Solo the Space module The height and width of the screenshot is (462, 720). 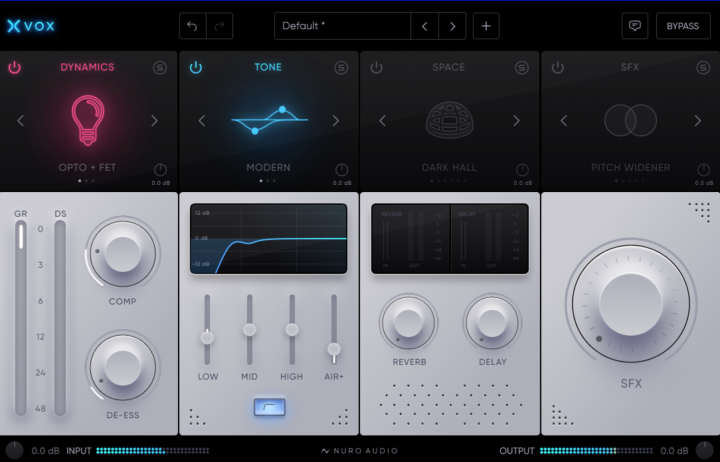[x=522, y=68]
